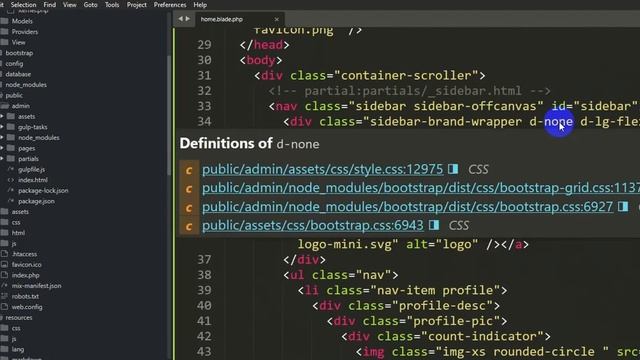Expand the assets folder under admin
This screenshot has height=360, width=640.
tap(2, 116)
